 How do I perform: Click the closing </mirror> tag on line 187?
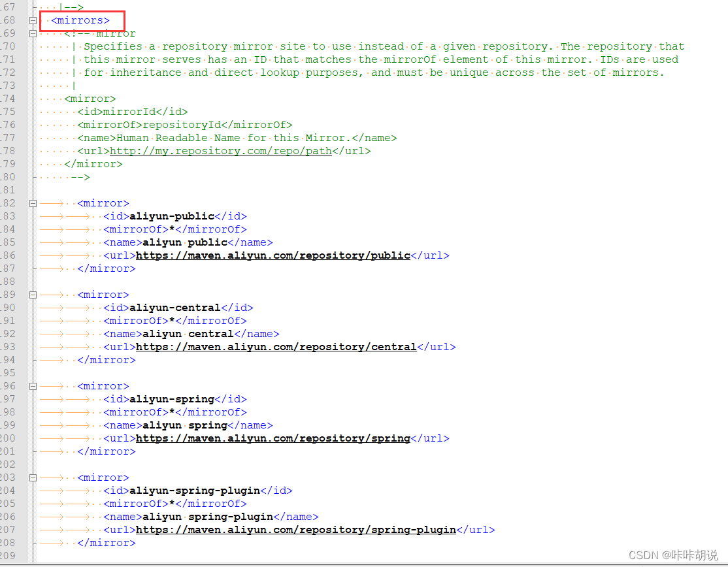tap(107, 268)
